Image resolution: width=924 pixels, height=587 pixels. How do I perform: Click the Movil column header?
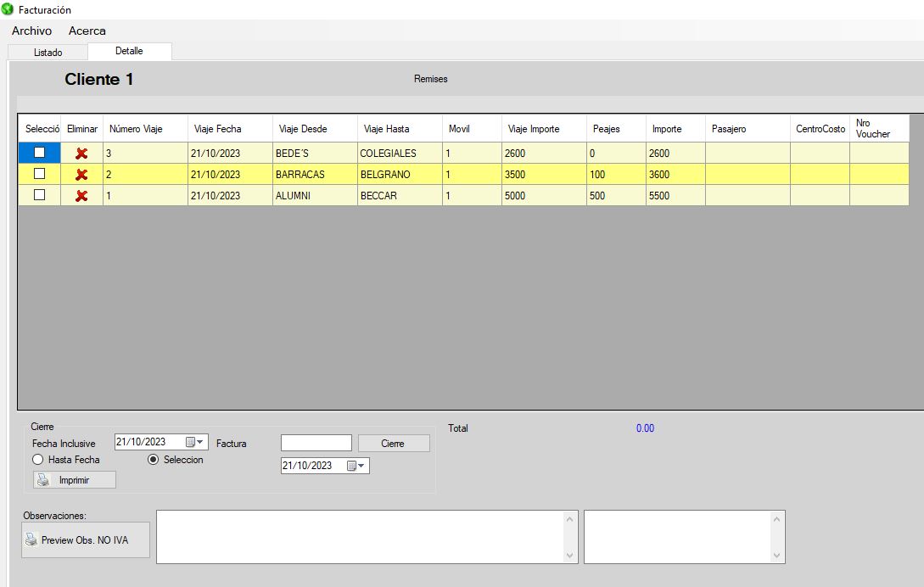472,128
